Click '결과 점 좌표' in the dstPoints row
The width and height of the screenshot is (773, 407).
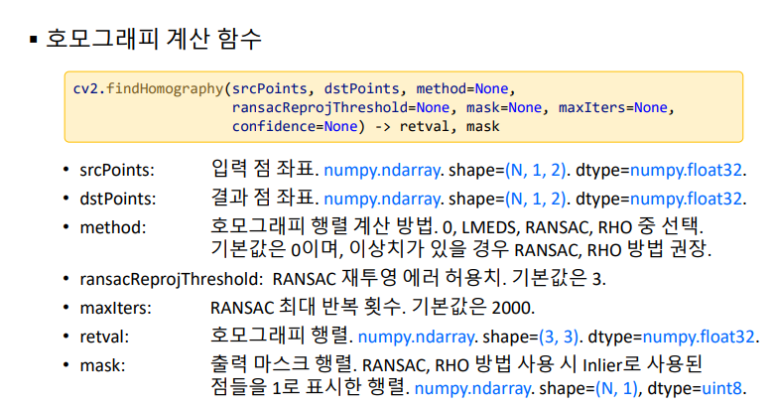262,198
